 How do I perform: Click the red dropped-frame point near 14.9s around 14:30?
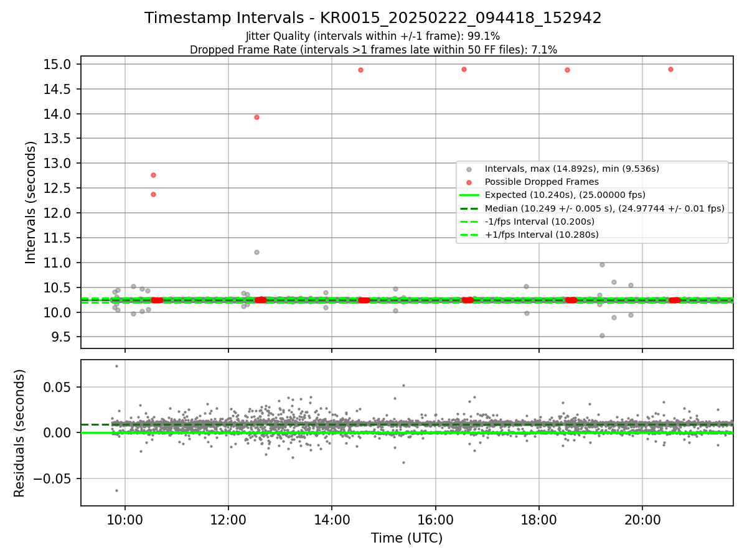point(360,70)
